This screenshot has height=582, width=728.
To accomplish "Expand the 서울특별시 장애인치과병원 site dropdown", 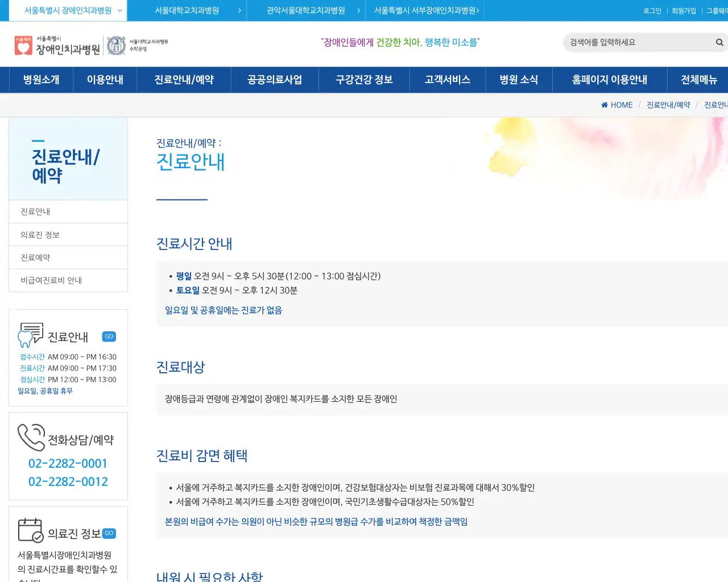I will [x=68, y=10].
